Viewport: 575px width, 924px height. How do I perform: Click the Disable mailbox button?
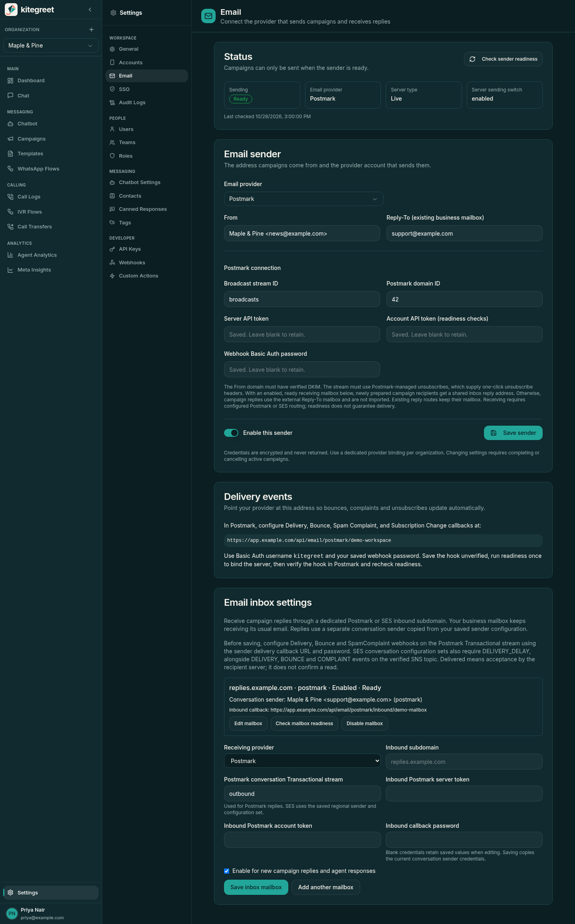[365, 724]
